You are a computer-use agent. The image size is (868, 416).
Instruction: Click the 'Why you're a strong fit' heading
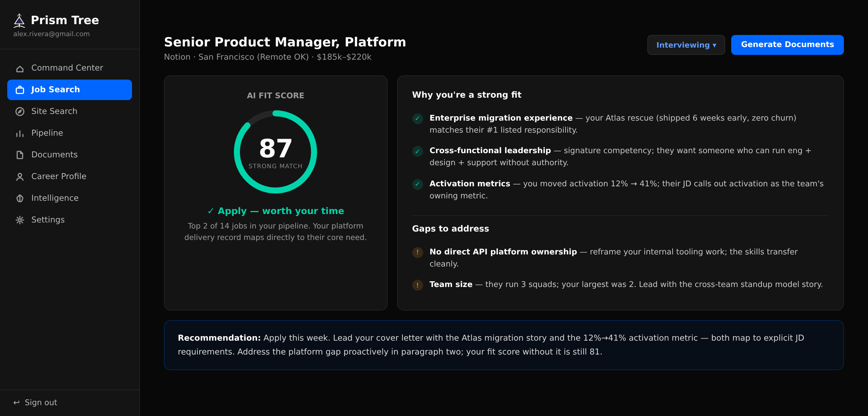pyautogui.click(x=467, y=95)
